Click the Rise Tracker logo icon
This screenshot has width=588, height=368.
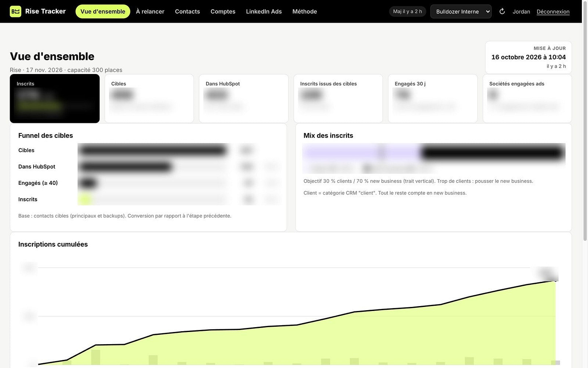15,11
